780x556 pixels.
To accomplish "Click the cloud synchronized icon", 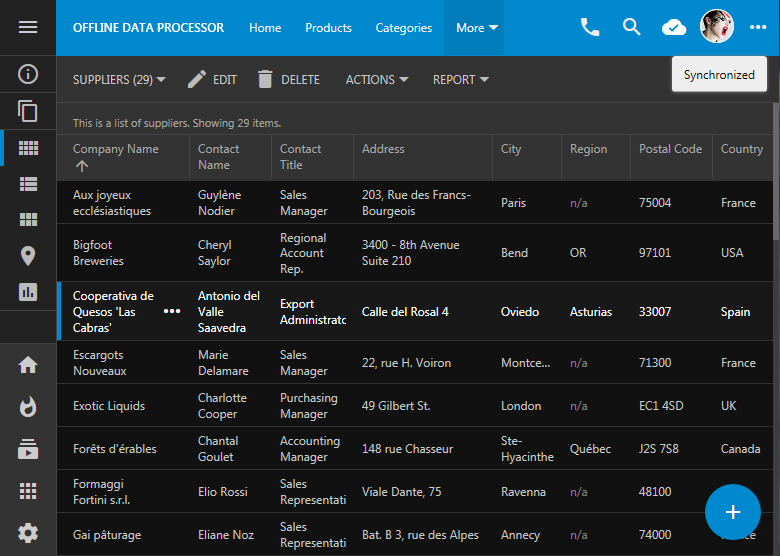I will pos(674,27).
